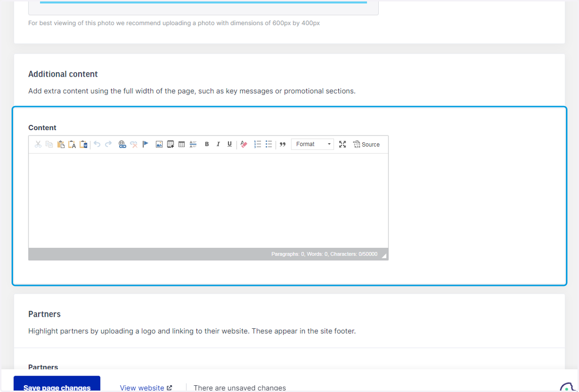Click the 'Additional content' heading
The image size is (579, 392).
click(63, 74)
